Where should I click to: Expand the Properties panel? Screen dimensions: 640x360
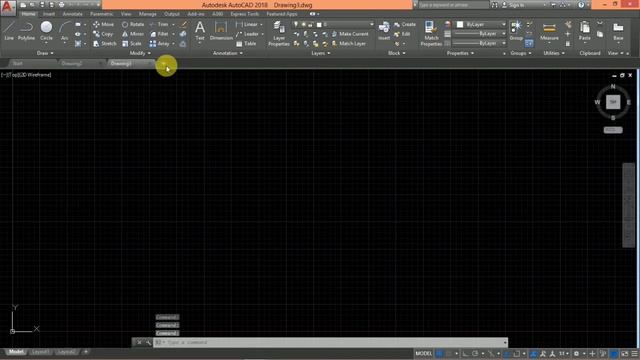click(x=460, y=53)
